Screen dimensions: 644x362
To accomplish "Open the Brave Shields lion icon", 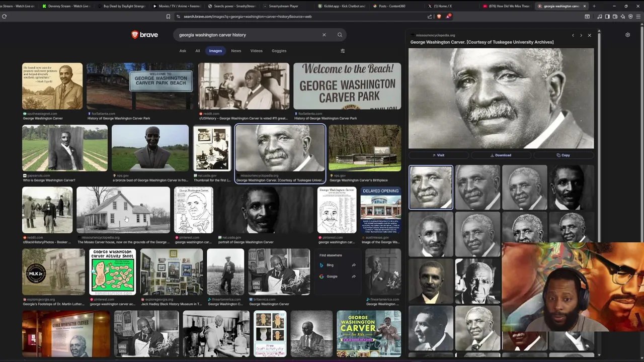I will pyautogui.click(x=439, y=16).
